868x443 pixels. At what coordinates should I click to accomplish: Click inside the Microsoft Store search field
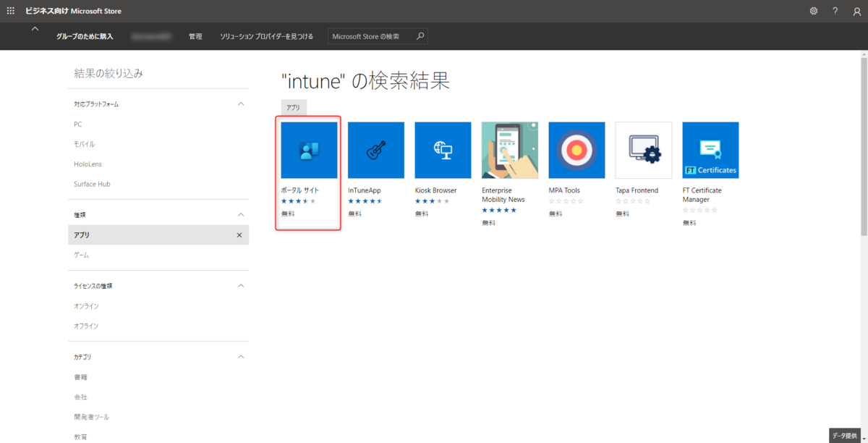pyautogui.click(x=369, y=35)
